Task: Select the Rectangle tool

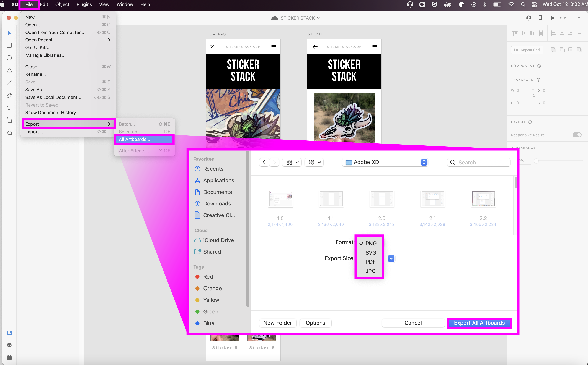Action: (9, 46)
